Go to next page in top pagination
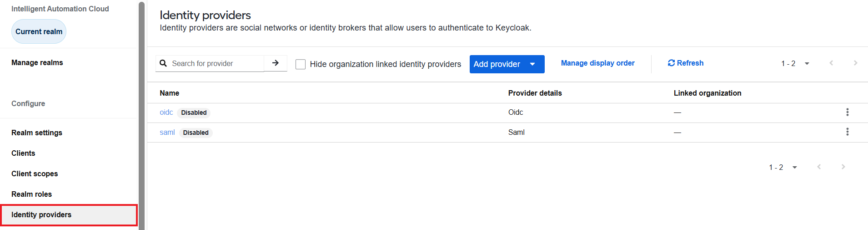 855,63
